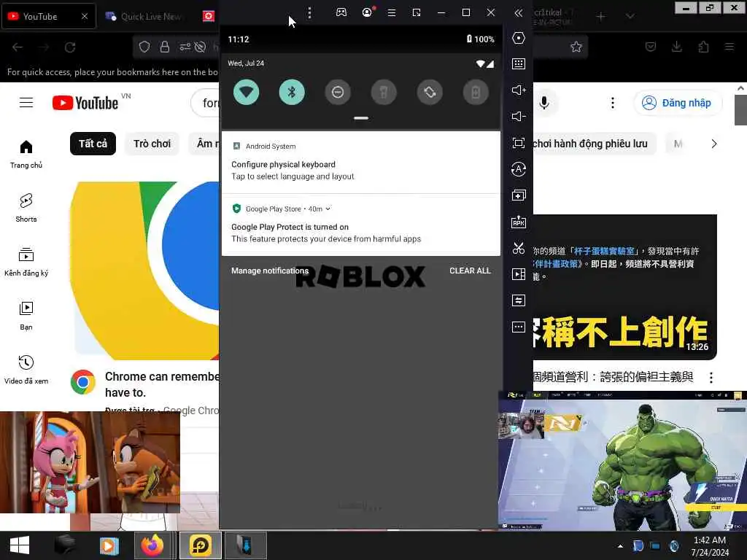The image size is (747, 560).
Task: Tap CLEAR ALL notifications button
Action: coord(470,271)
